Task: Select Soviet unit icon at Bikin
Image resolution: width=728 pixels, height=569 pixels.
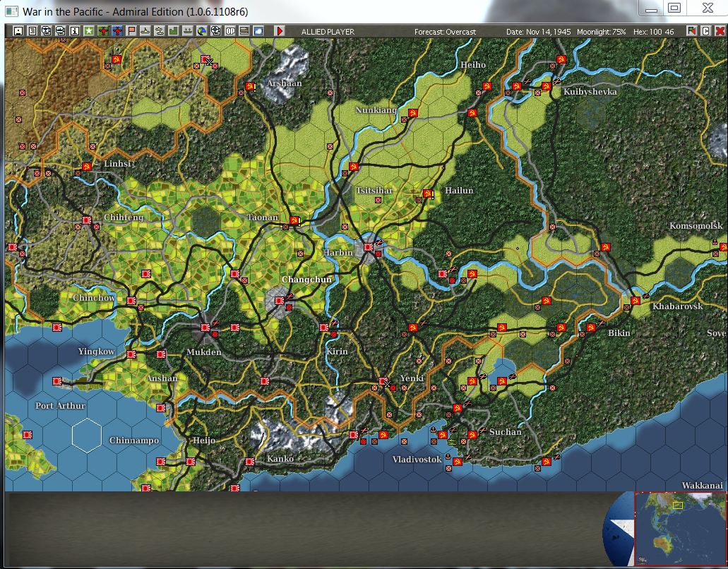Action: point(590,327)
